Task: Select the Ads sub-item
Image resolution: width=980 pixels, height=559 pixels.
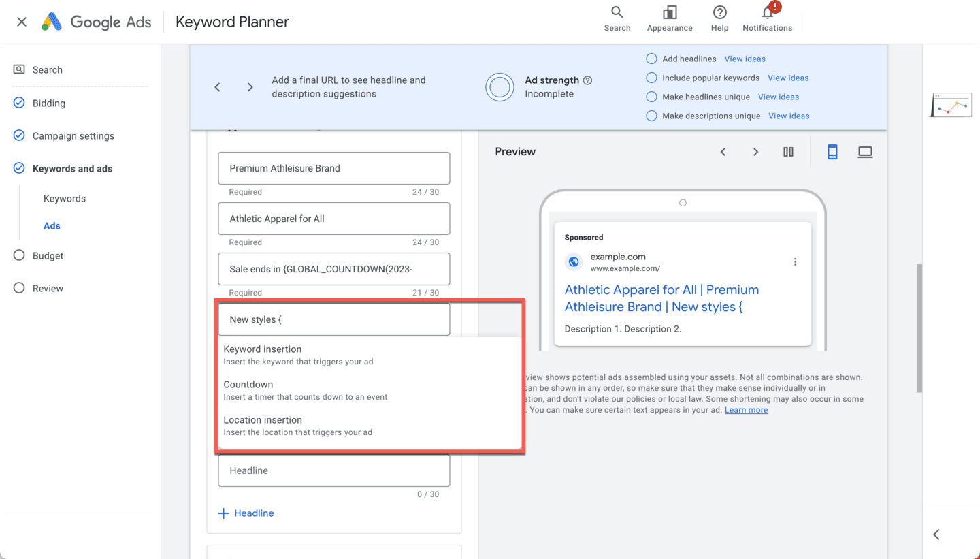Action: 52,226
